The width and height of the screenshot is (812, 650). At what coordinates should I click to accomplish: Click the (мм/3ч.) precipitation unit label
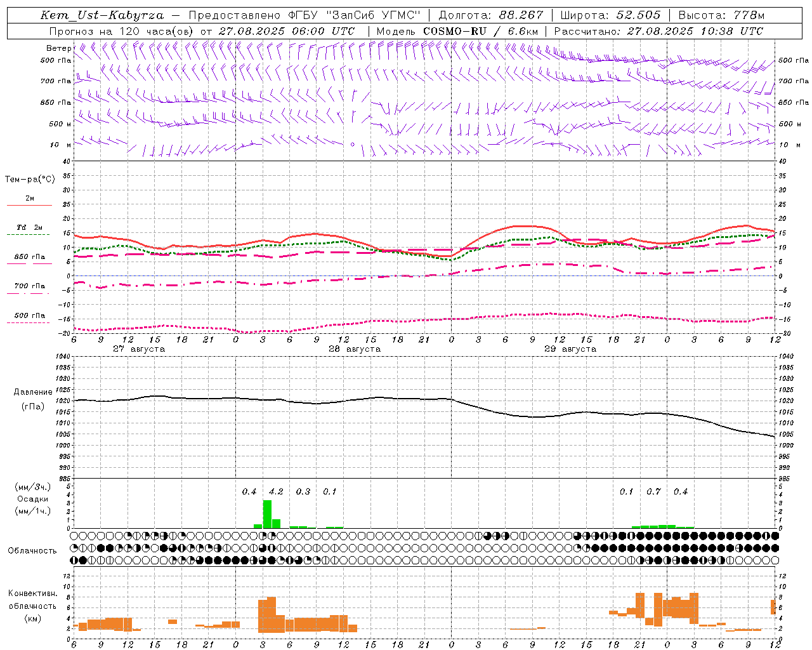[x=33, y=487]
